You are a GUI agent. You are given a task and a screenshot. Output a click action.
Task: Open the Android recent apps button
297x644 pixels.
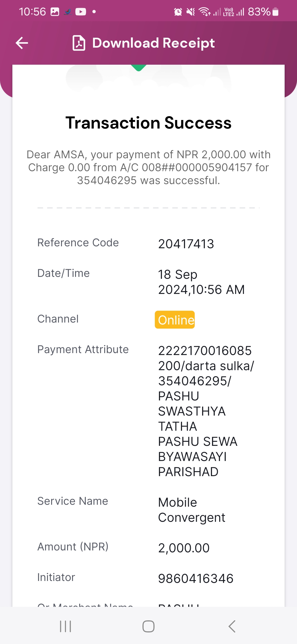coord(65,626)
